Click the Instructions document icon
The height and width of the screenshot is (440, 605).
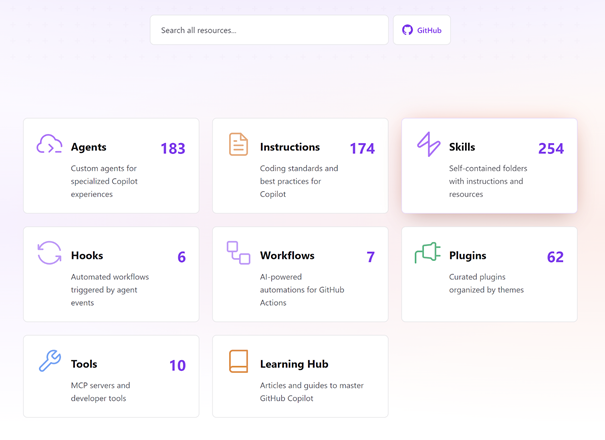click(238, 145)
